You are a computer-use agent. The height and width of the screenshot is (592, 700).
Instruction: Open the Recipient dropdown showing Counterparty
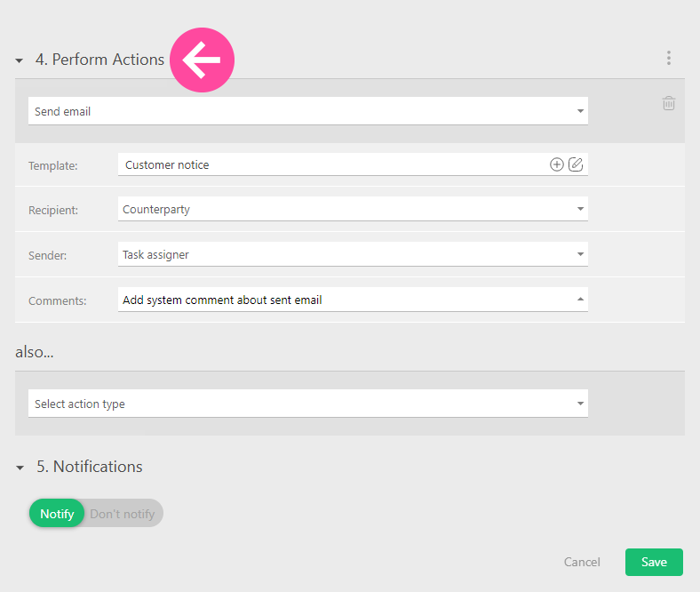pos(352,210)
